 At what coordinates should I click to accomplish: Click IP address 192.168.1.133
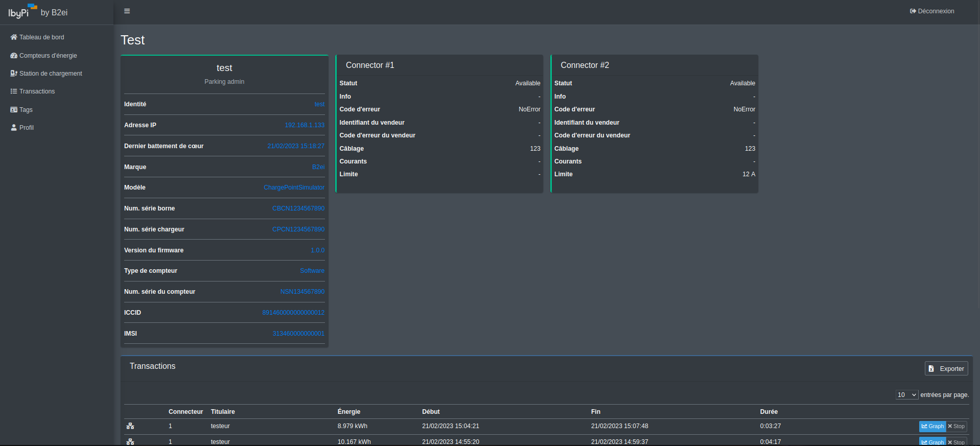305,125
